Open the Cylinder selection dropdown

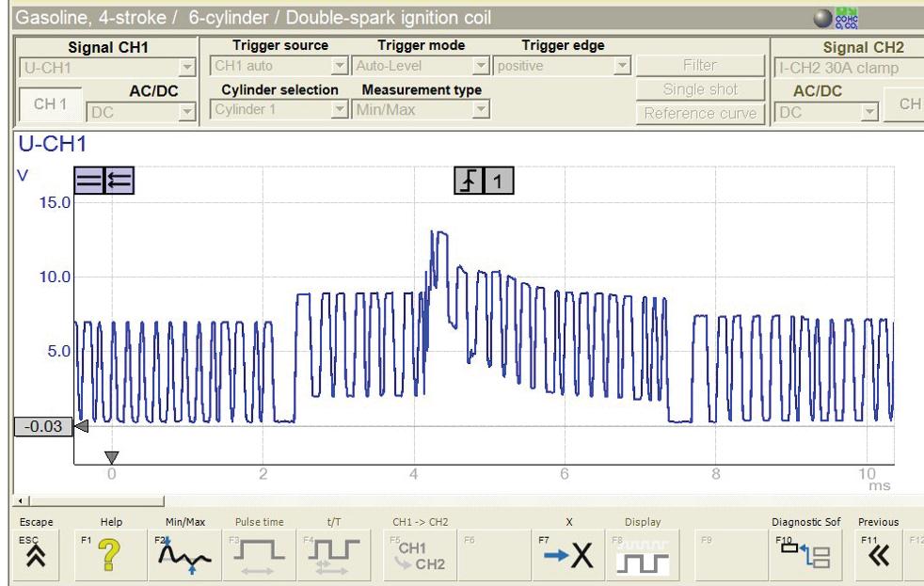[279, 109]
